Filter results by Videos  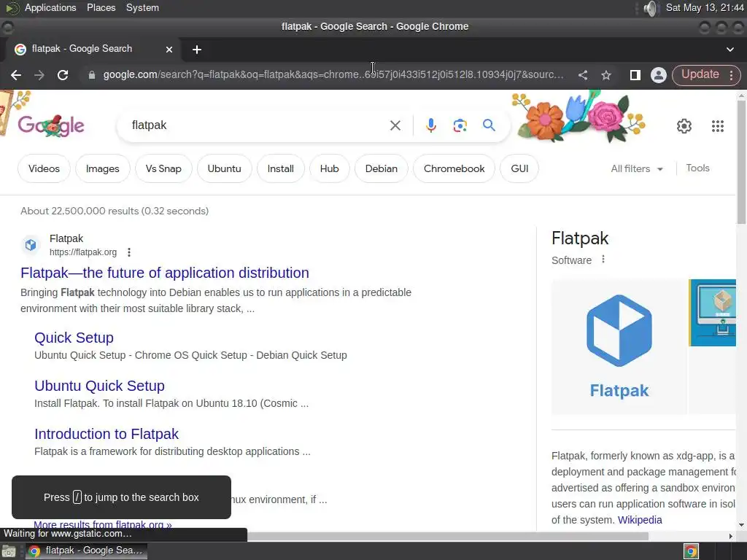click(x=44, y=168)
